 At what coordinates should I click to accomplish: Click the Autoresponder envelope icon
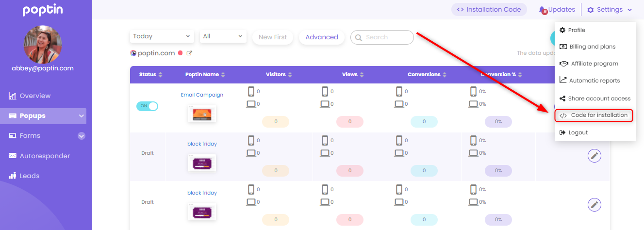tap(13, 156)
